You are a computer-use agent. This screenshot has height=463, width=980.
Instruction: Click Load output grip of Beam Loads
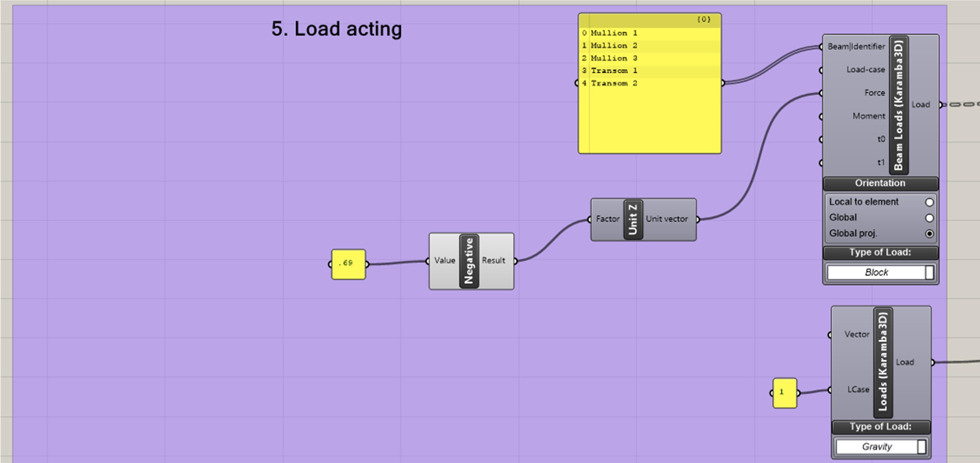pyautogui.click(x=940, y=105)
